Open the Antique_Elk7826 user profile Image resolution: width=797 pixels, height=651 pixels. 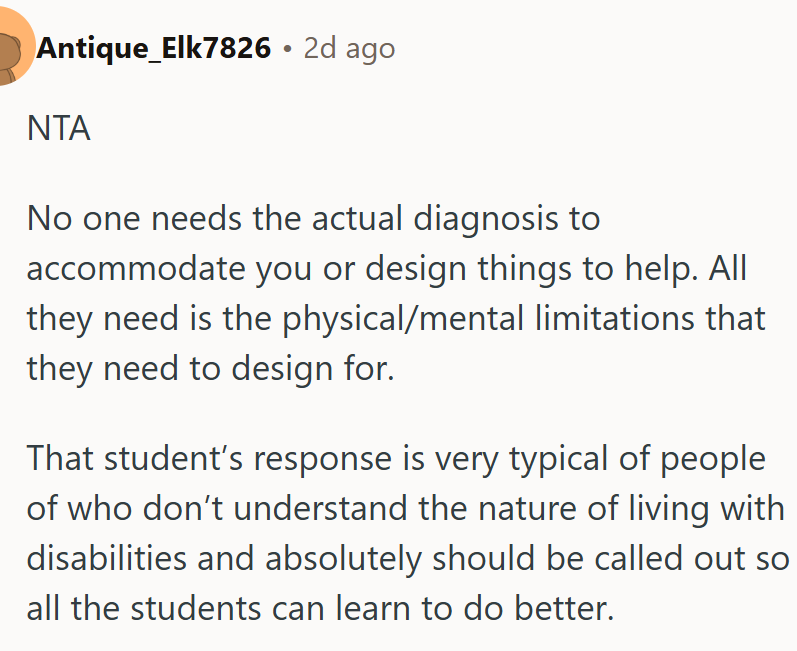154,48
